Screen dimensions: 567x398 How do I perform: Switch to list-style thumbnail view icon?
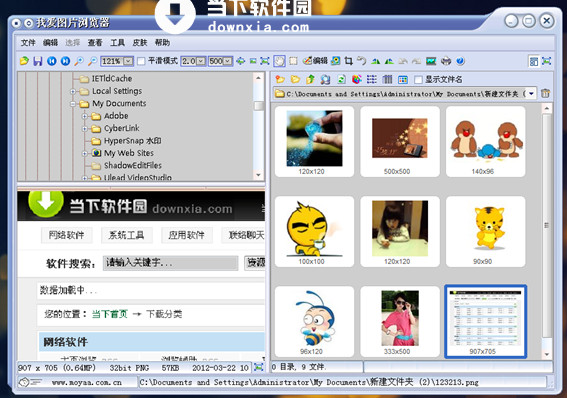(372, 79)
